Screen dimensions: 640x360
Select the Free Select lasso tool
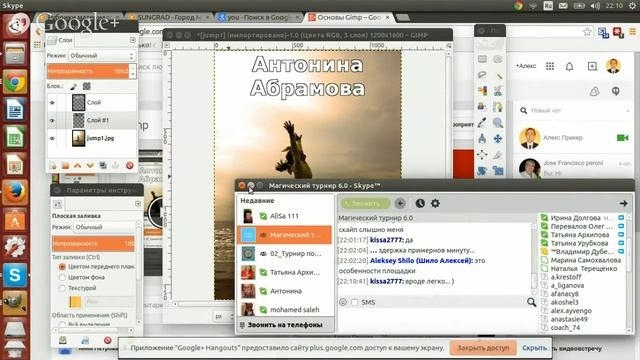(x=482, y=75)
